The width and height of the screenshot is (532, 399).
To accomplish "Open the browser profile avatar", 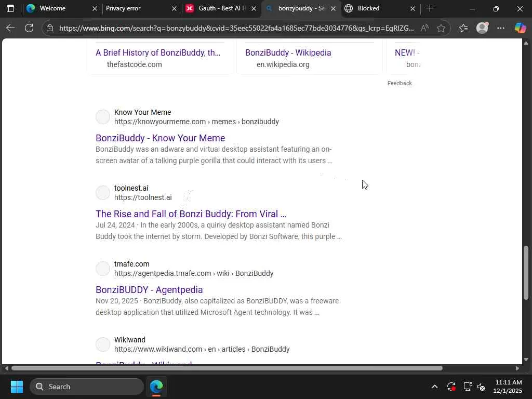I will (482, 28).
